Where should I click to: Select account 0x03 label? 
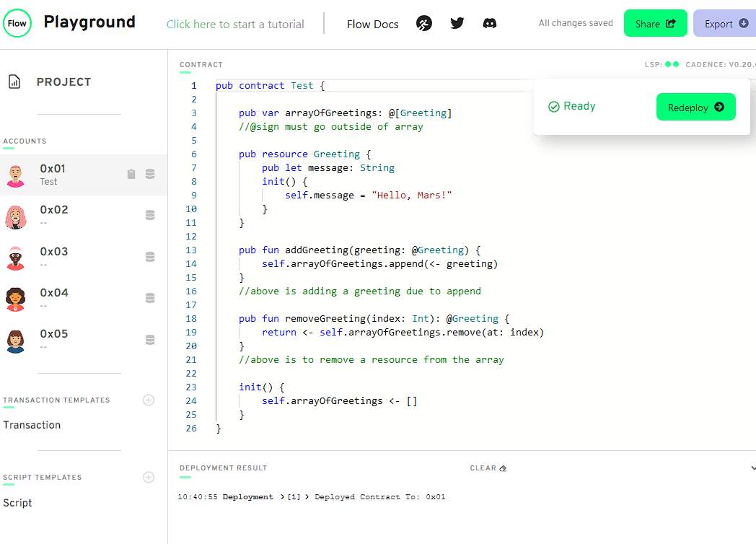pos(54,252)
